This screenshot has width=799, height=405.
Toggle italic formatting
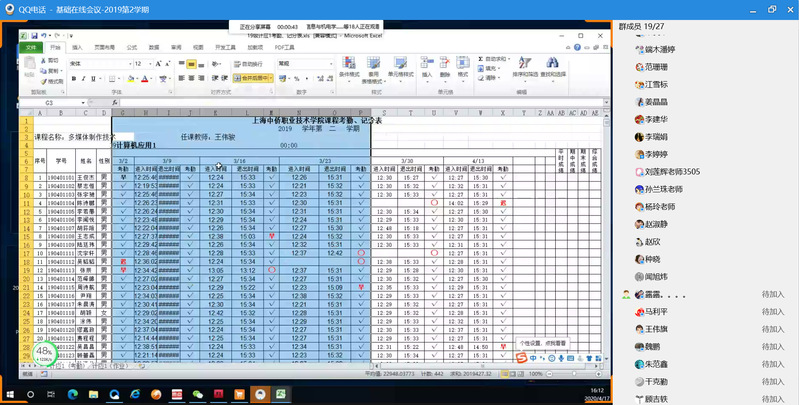(x=82, y=77)
